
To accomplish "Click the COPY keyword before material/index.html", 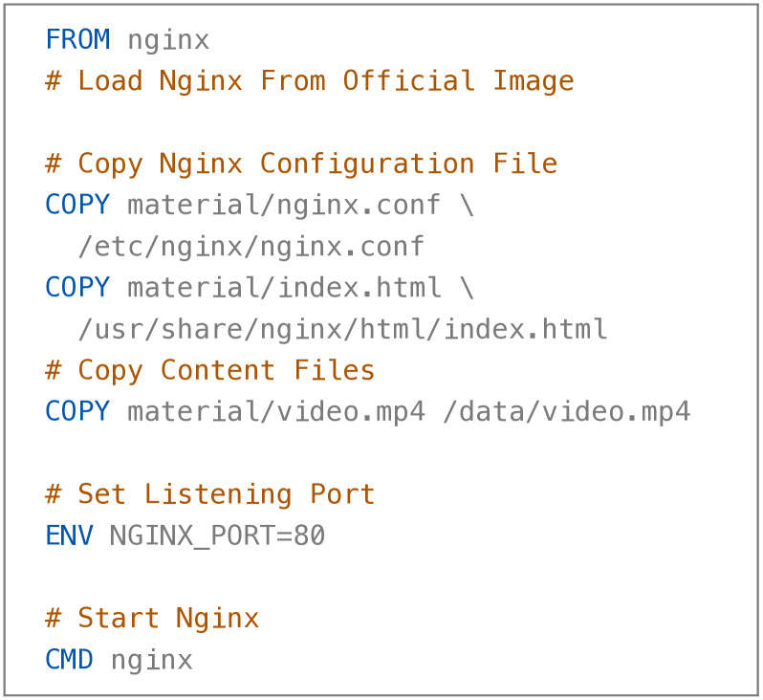I will 77,288.
